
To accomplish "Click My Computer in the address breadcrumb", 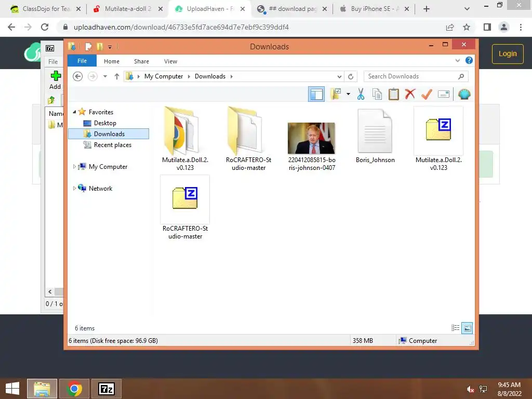I will [164, 76].
